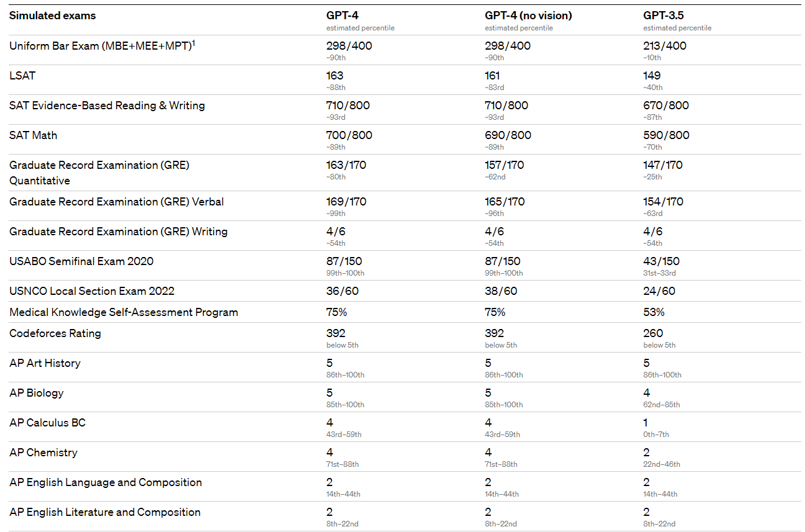805x532 pixels.
Task: Select "Graduate Record Examination (GRE) Verbal" label
Action: (x=117, y=202)
